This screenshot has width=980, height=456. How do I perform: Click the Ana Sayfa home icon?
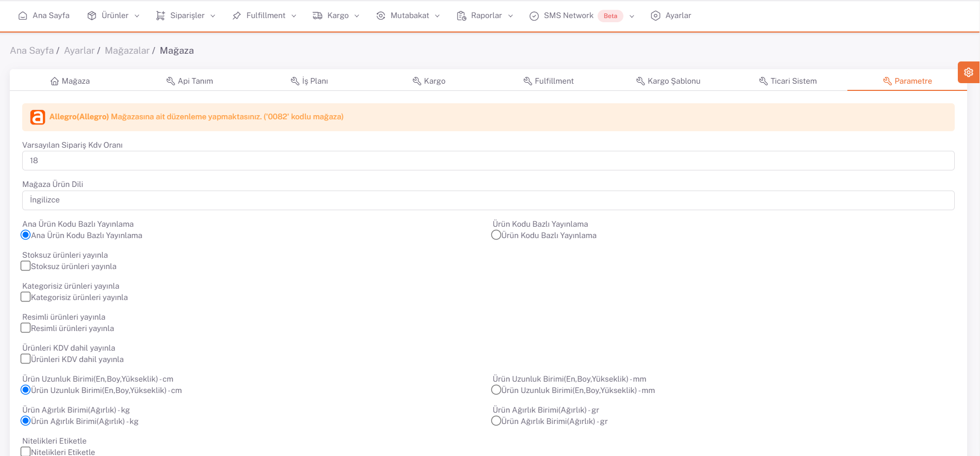tap(23, 16)
